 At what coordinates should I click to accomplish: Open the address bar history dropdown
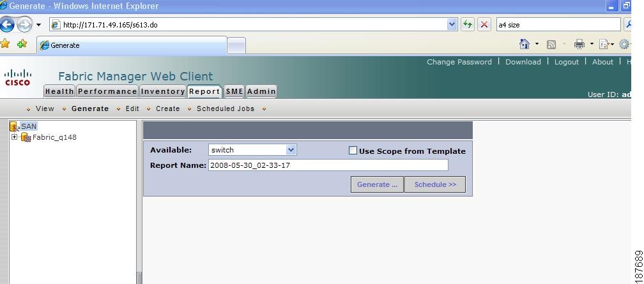452,25
